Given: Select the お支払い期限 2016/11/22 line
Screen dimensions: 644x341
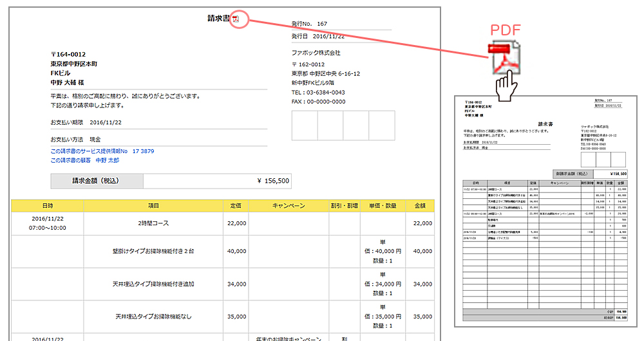Looking at the screenshot, I should pos(86,122).
